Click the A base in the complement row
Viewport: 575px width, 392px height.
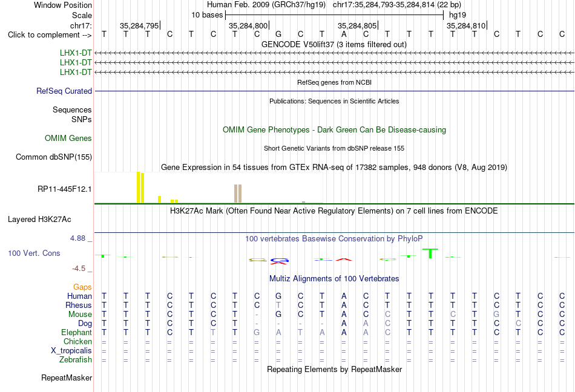click(x=344, y=34)
